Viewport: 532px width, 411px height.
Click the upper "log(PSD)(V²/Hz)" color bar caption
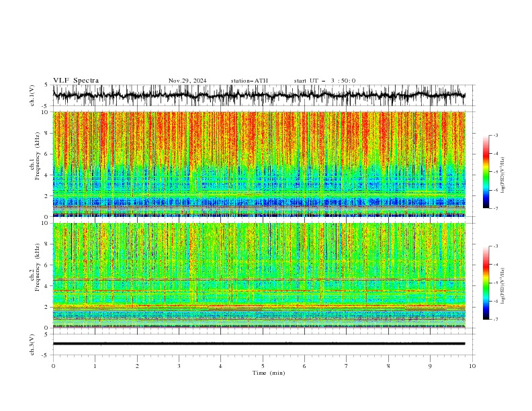pyautogui.click(x=502, y=175)
